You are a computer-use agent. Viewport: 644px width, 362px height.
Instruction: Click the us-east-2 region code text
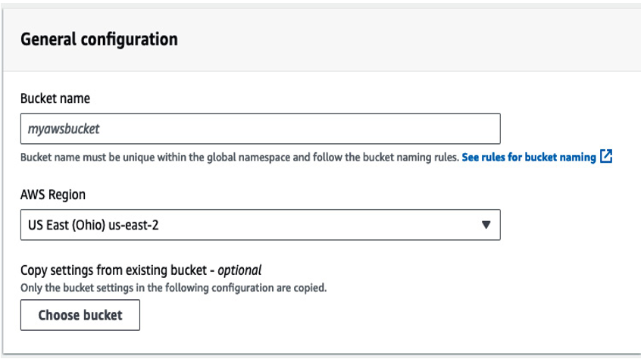point(133,225)
